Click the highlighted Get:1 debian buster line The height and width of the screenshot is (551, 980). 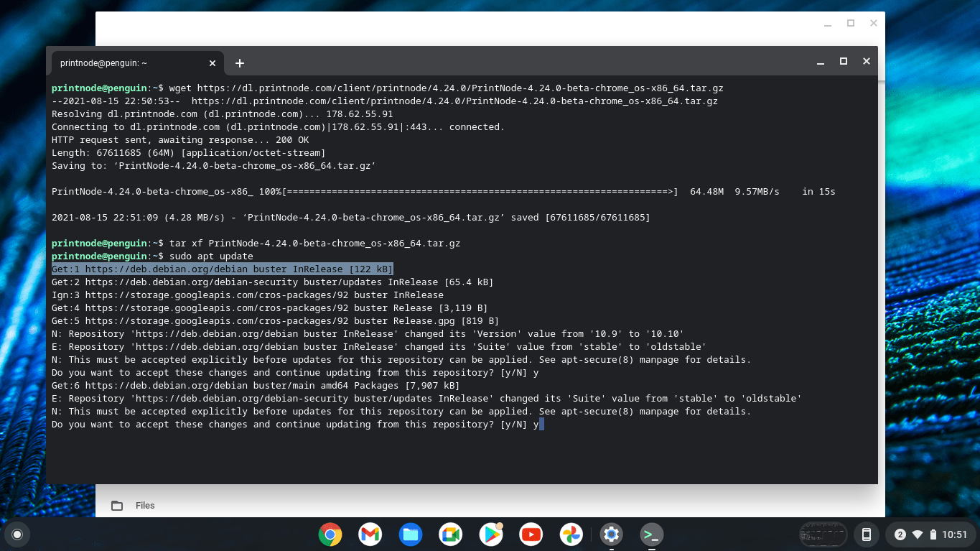(223, 269)
